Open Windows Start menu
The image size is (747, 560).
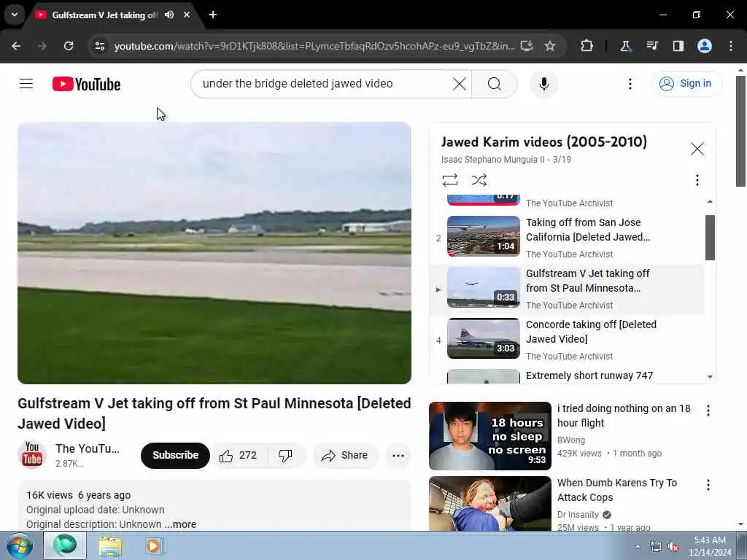pos(19,545)
